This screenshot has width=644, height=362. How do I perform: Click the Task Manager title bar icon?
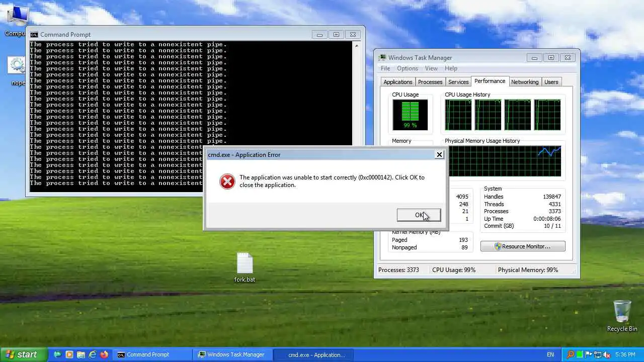point(383,58)
